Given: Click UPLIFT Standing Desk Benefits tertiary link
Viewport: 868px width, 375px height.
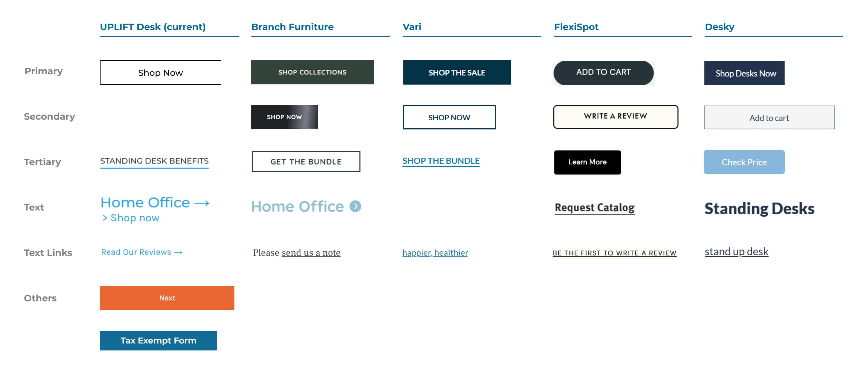Looking at the screenshot, I should tap(154, 160).
